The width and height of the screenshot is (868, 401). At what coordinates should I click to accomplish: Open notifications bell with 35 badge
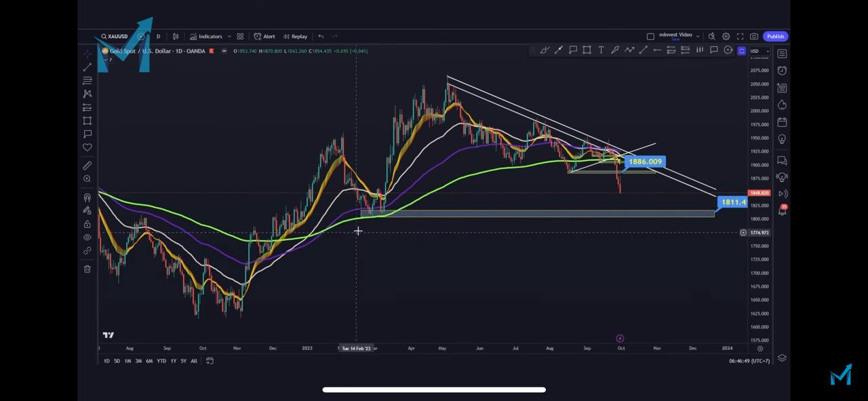pyautogui.click(x=783, y=210)
